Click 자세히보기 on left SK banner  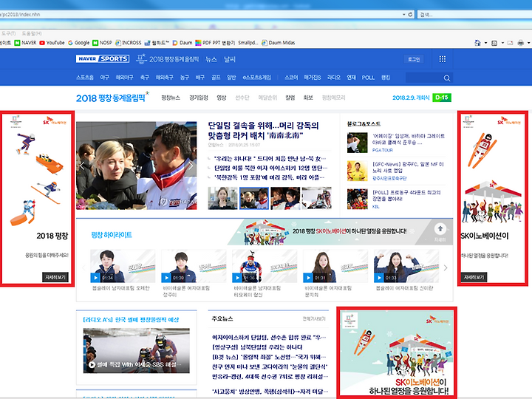(x=55, y=277)
